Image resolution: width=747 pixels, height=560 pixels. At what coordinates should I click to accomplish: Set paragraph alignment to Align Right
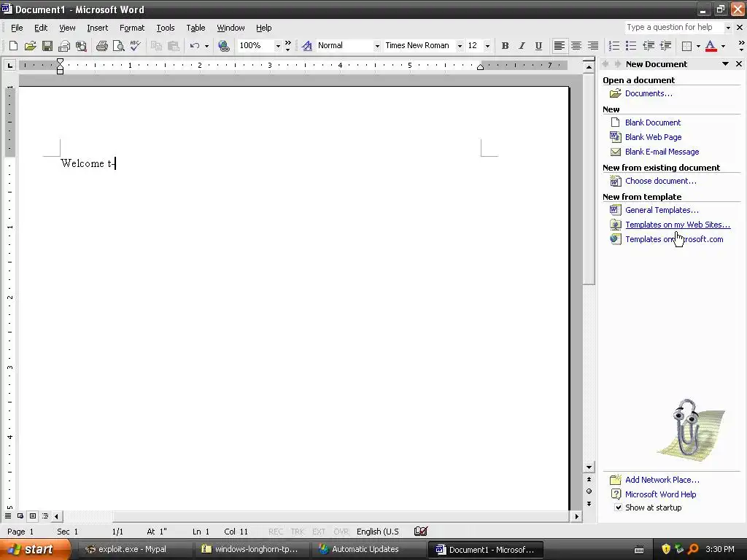[593, 46]
